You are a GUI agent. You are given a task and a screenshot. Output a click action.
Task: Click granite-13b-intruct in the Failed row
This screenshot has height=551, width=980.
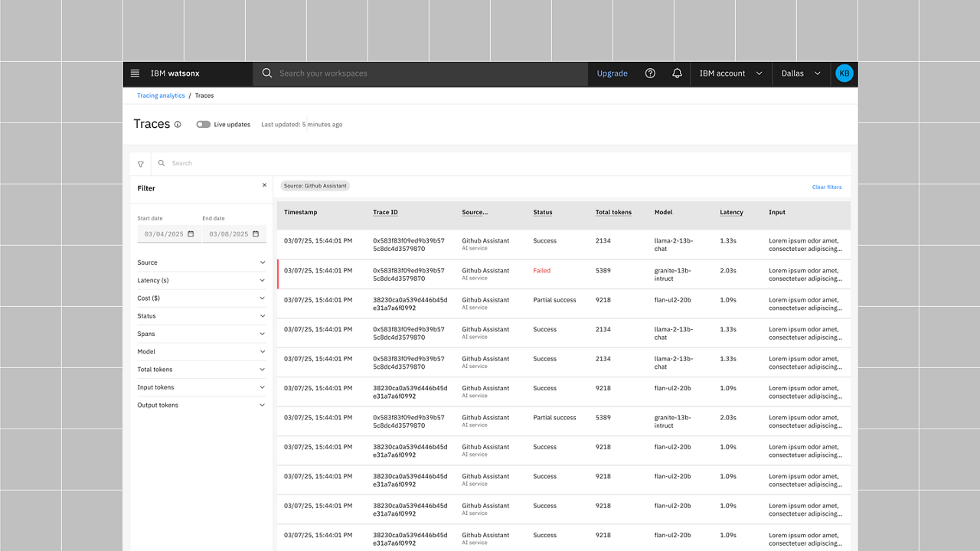[673, 275]
